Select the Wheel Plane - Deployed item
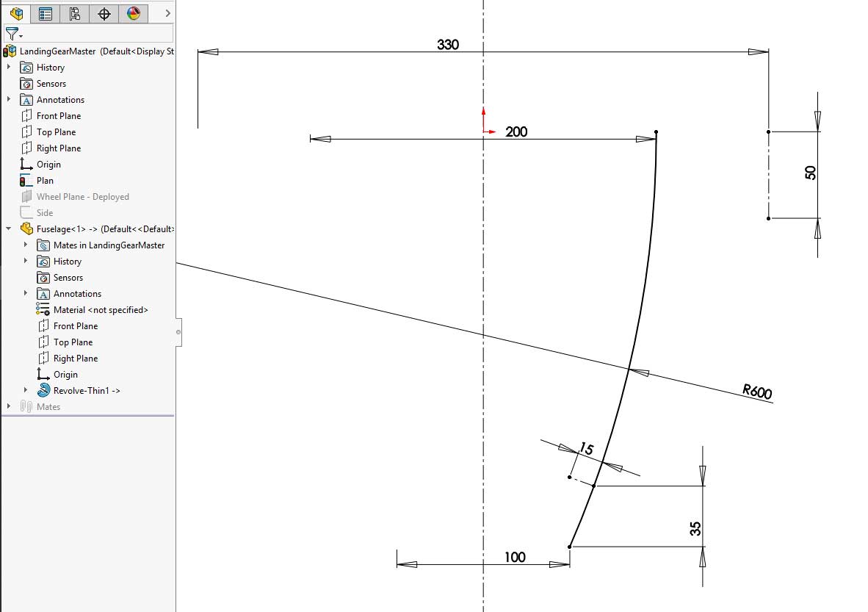The height and width of the screenshot is (612, 868). tap(76, 197)
